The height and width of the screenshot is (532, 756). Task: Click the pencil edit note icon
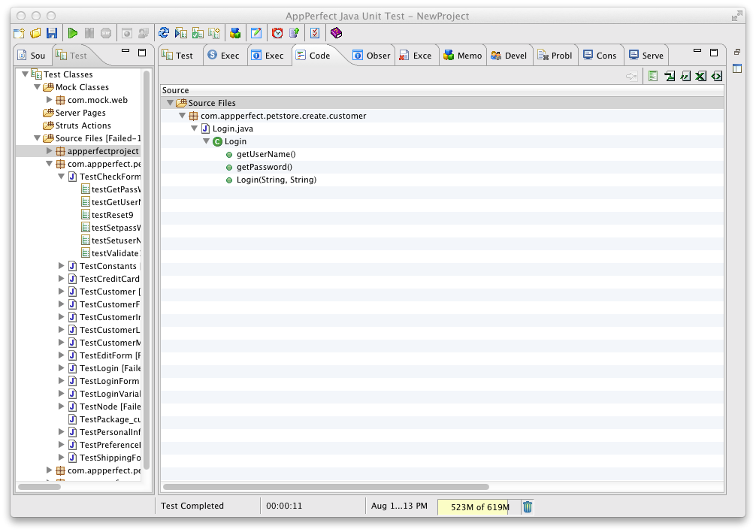click(x=256, y=33)
